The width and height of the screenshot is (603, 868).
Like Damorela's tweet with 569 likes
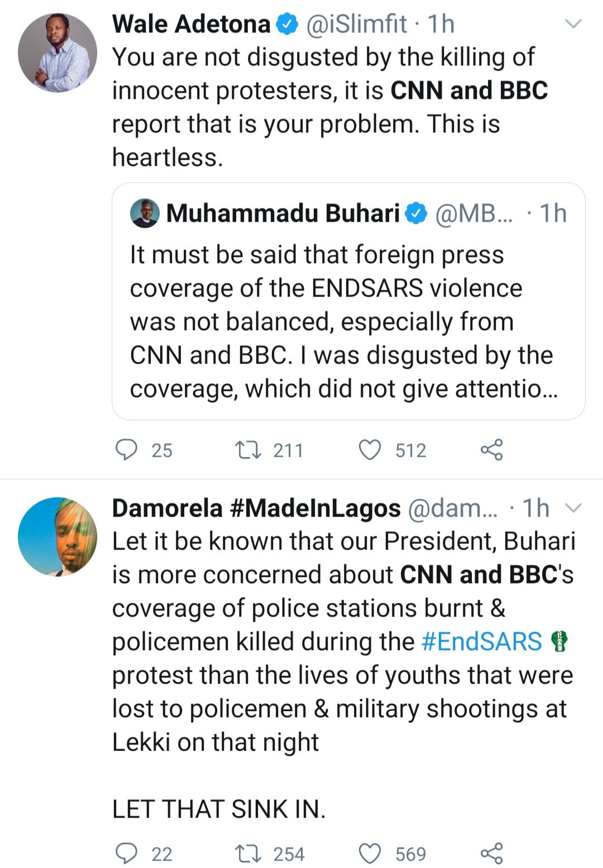370,853
